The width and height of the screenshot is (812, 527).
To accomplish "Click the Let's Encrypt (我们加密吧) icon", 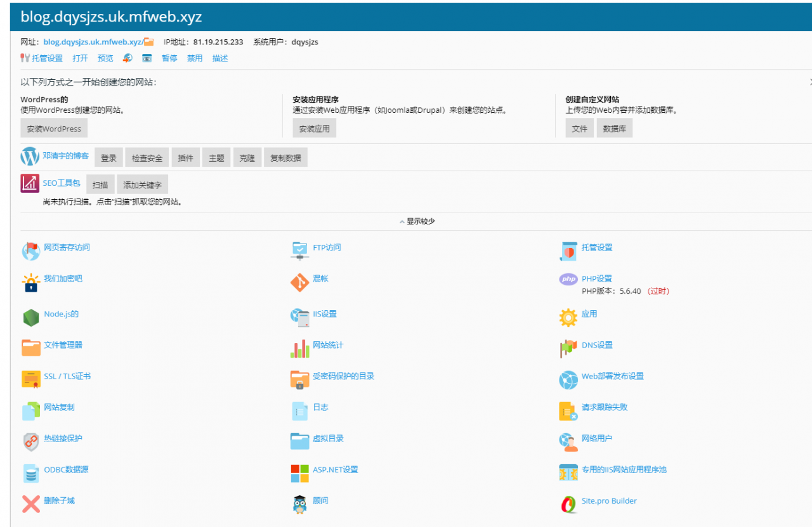I will [x=30, y=283].
